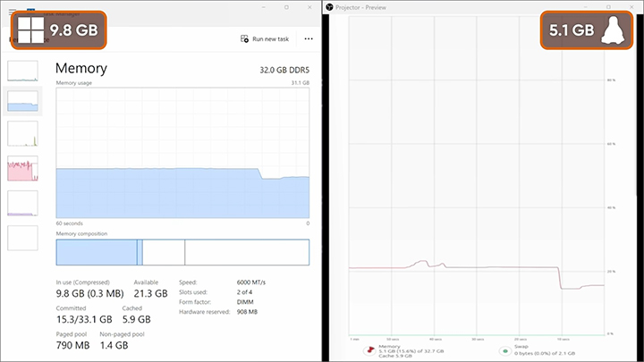
Task: Click the Linux penguin overlay icon
Action: (x=613, y=30)
